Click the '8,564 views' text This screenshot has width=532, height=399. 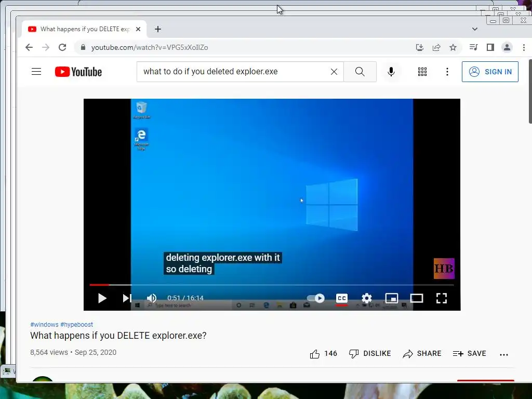click(49, 353)
